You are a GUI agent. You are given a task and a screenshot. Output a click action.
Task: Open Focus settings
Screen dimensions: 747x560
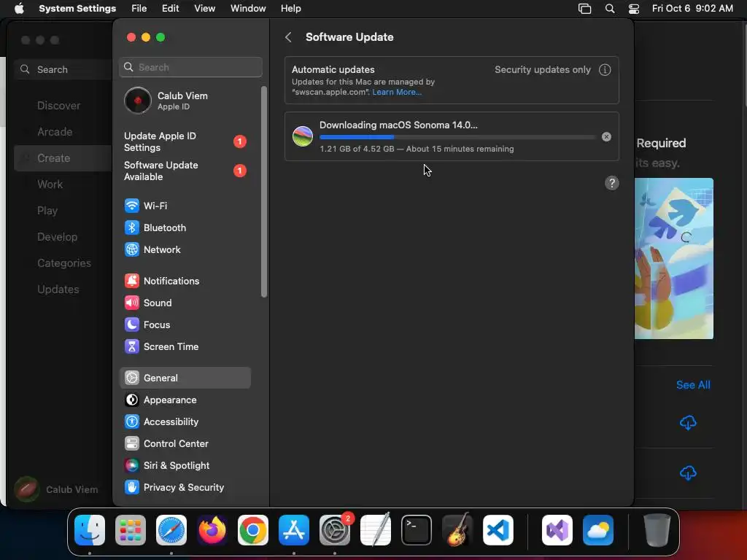pos(185,324)
